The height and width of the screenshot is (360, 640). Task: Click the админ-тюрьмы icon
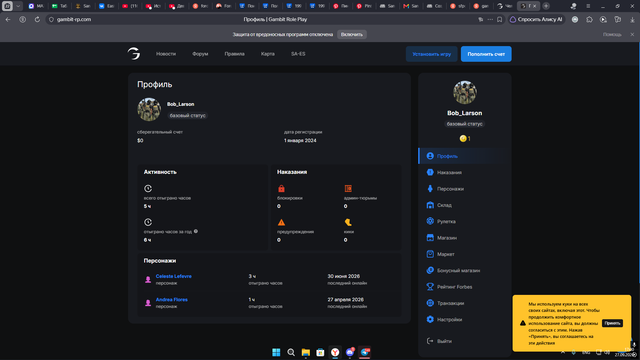(x=348, y=189)
